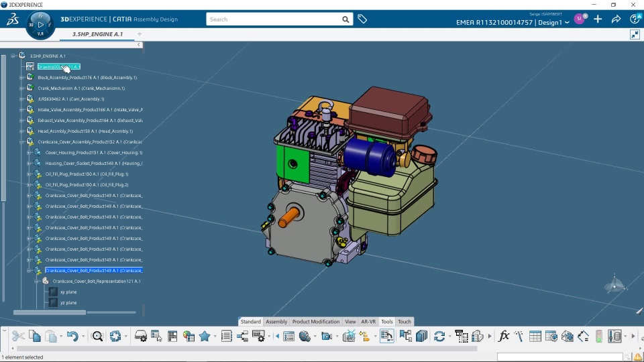Click the Design Table icon
The image size is (644, 362).
[x=535, y=337]
